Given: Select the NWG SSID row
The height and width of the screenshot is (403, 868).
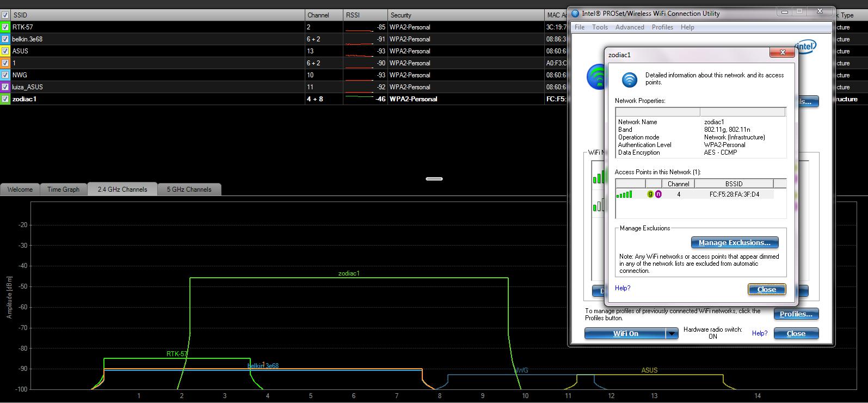Looking at the screenshot, I should [20, 75].
